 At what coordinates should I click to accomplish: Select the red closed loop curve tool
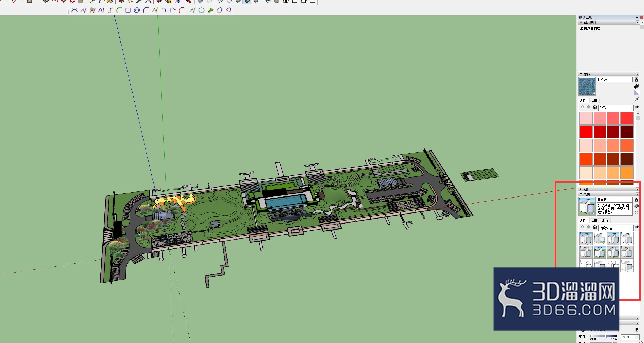point(219,10)
